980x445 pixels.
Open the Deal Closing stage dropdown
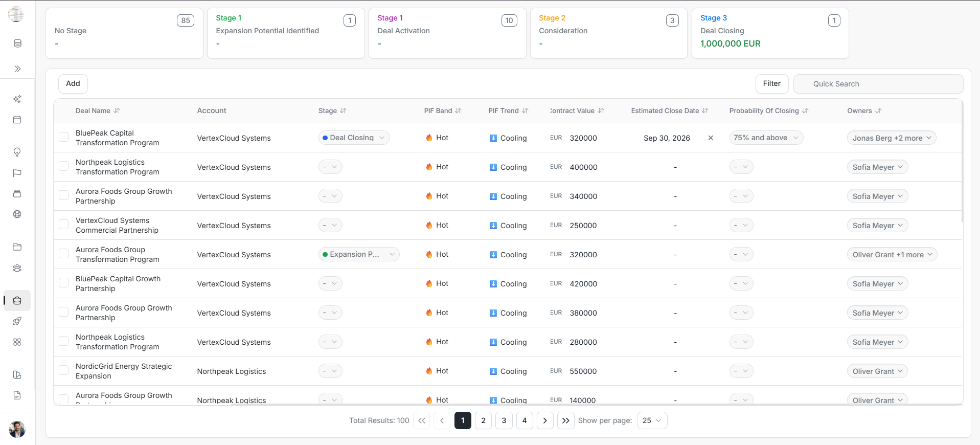point(354,138)
